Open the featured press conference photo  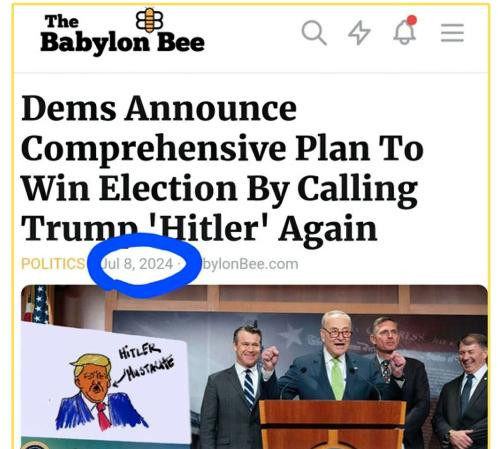click(x=254, y=367)
